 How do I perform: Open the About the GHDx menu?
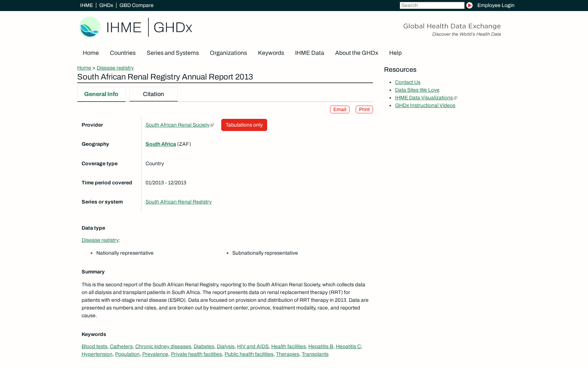click(x=356, y=53)
